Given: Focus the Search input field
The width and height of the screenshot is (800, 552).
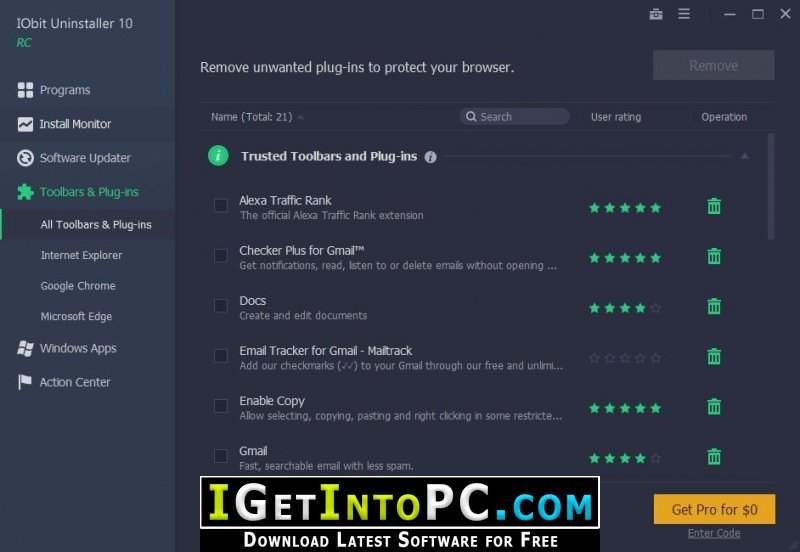Looking at the screenshot, I should (514, 116).
